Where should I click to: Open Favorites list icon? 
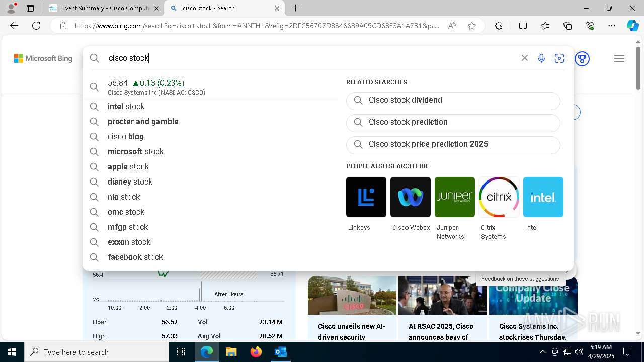coord(545,26)
